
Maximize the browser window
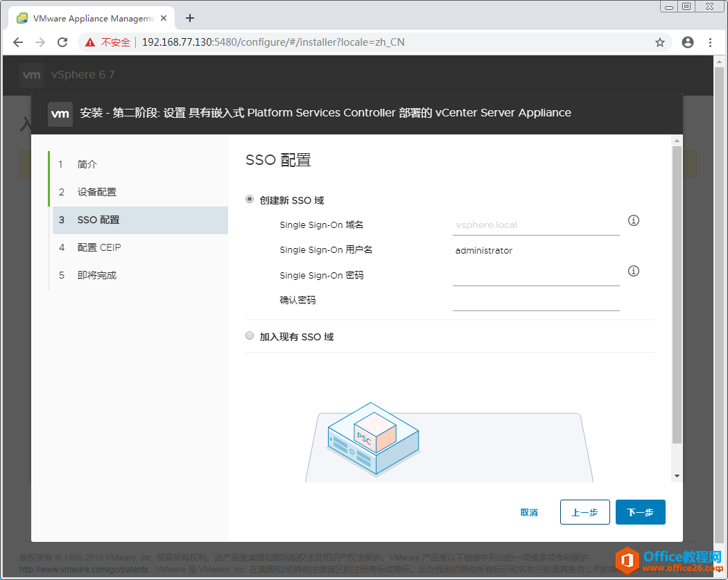coord(686,6)
